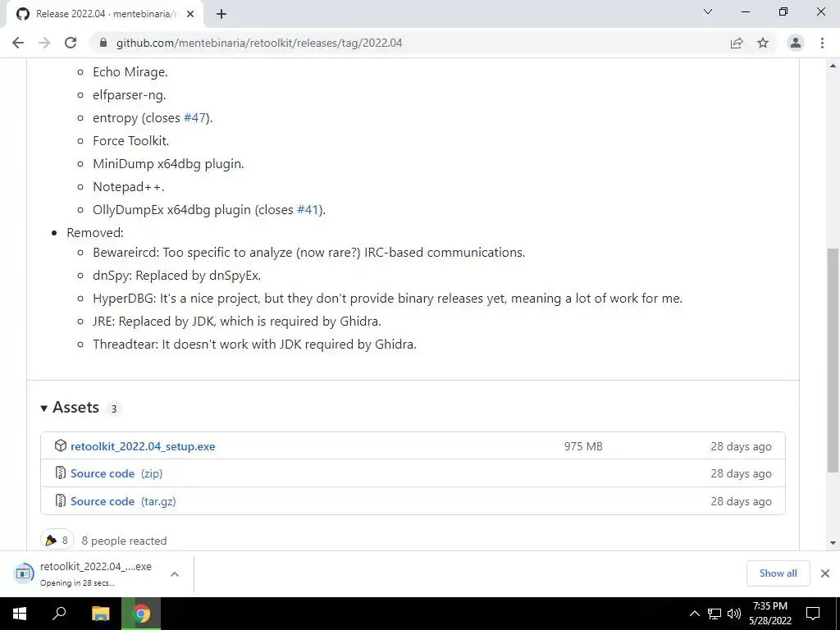Show all downloads

(778, 573)
